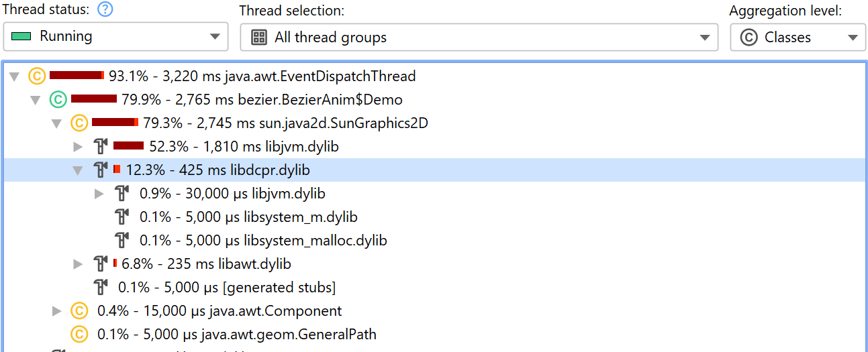The width and height of the screenshot is (868, 352).
Task: Open the Classes aggregation level dropdown
Action: pyautogui.click(x=797, y=38)
